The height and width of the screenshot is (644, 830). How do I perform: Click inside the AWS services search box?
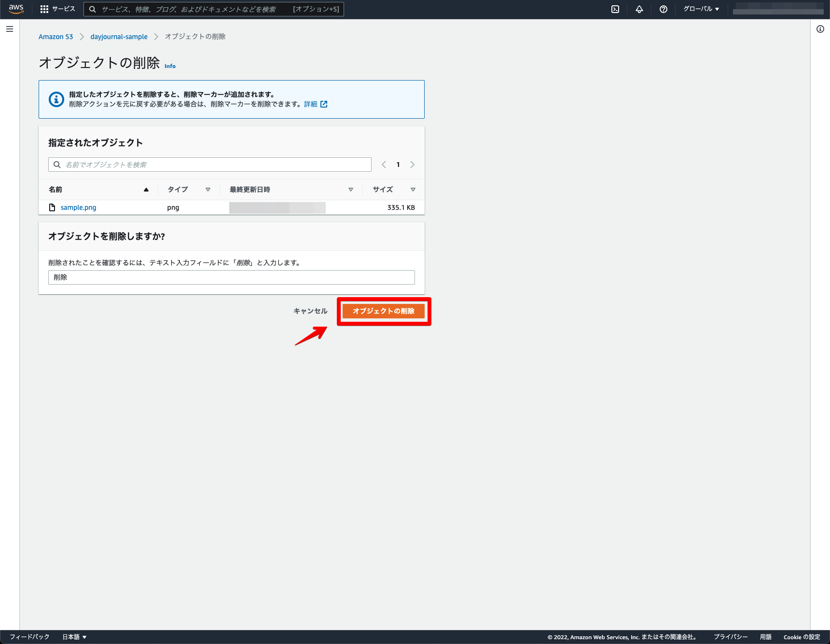[214, 9]
